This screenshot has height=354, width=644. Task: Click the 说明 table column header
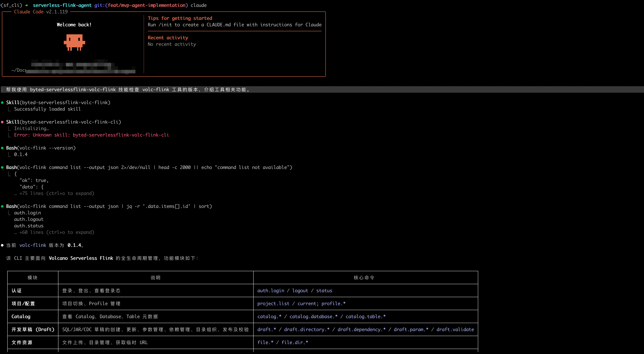point(155,278)
